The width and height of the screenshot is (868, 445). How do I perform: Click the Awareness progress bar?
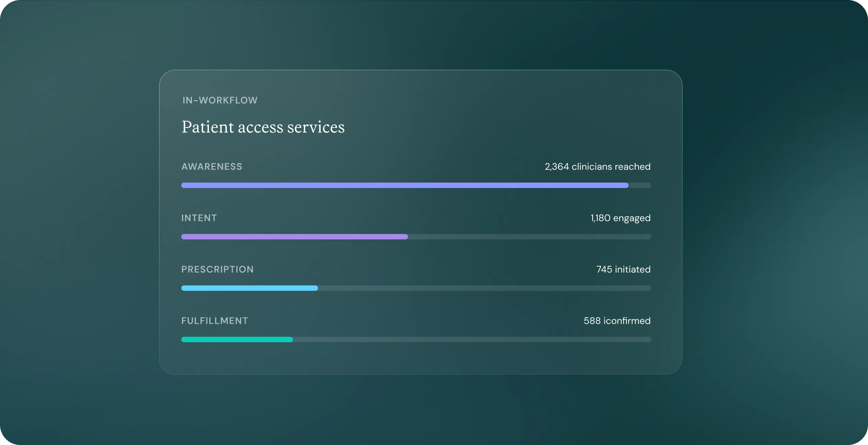pos(416,185)
